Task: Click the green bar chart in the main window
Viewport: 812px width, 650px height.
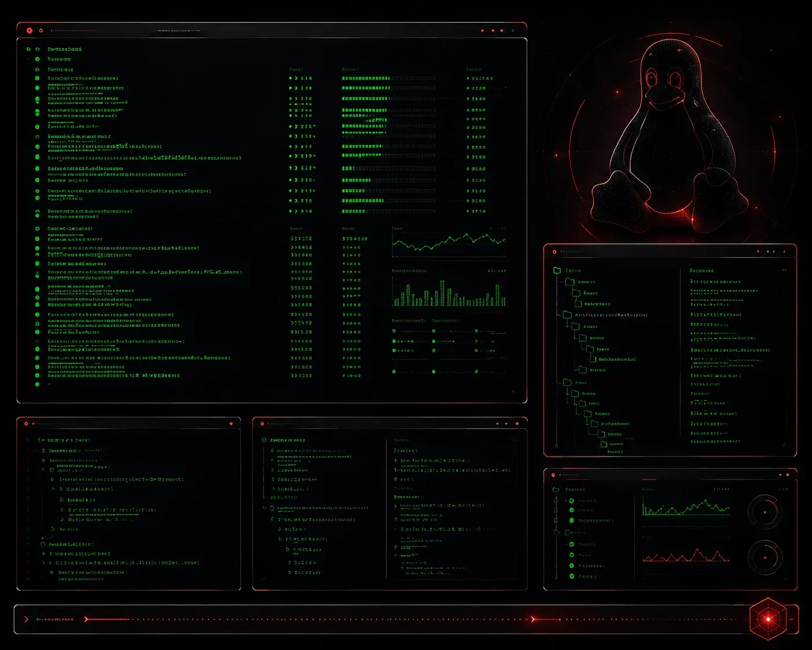Action: (449, 291)
